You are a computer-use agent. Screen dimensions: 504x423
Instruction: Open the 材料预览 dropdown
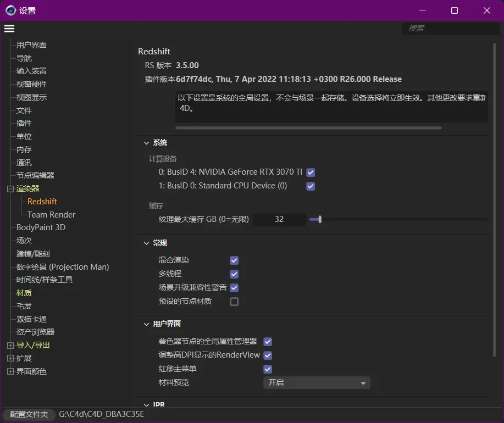[317, 383]
